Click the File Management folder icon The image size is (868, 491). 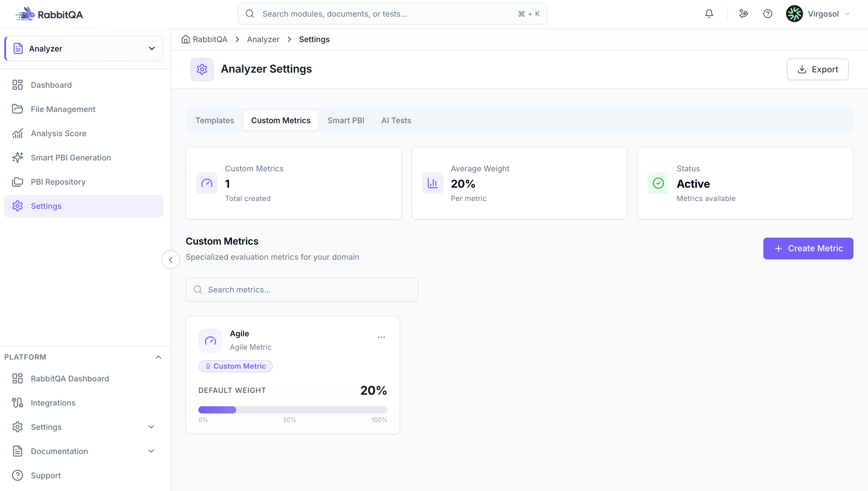(17, 109)
